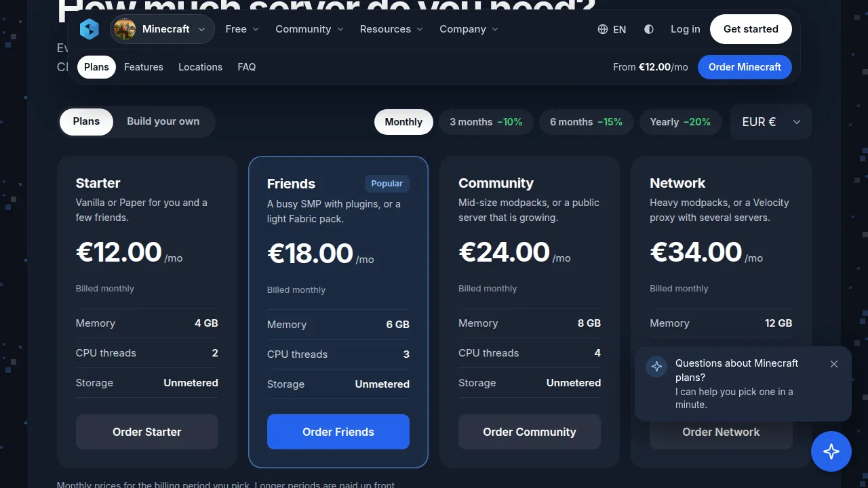The image size is (868, 488).
Task: Go to the Locations tab
Action: (x=200, y=67)
